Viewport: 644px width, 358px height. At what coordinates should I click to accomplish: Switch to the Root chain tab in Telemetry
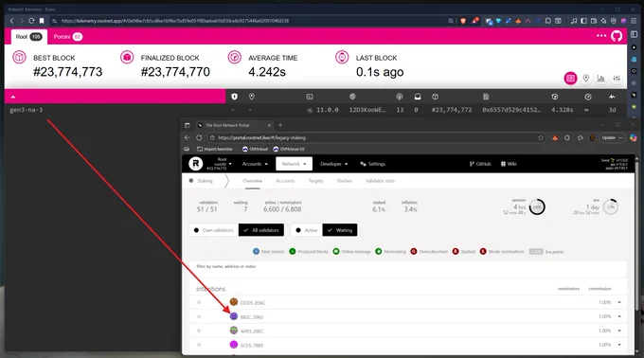pos(28,37)
